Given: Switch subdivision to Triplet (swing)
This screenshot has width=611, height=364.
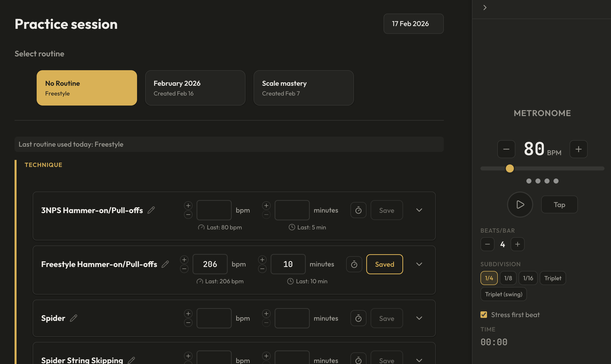Looking at the screenshot, I should [x=503, y=294].
